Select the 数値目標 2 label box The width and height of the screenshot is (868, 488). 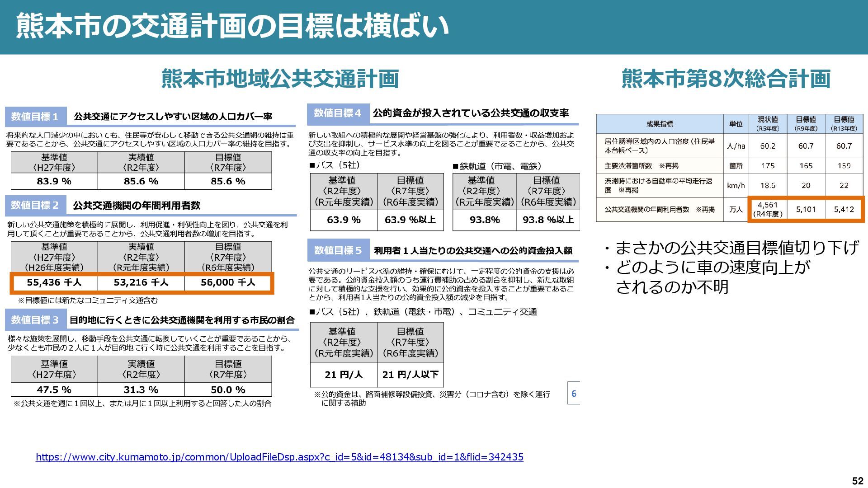pos(35,205)
